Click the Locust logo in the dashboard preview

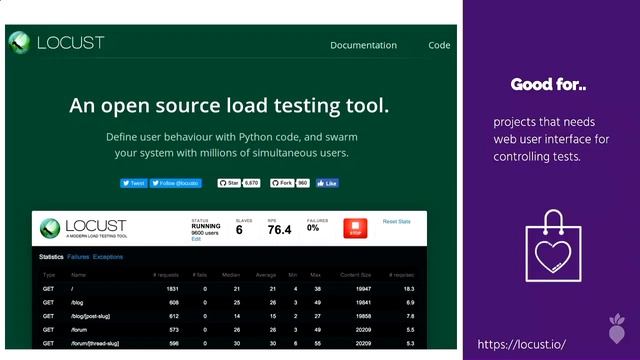point(84,228)
